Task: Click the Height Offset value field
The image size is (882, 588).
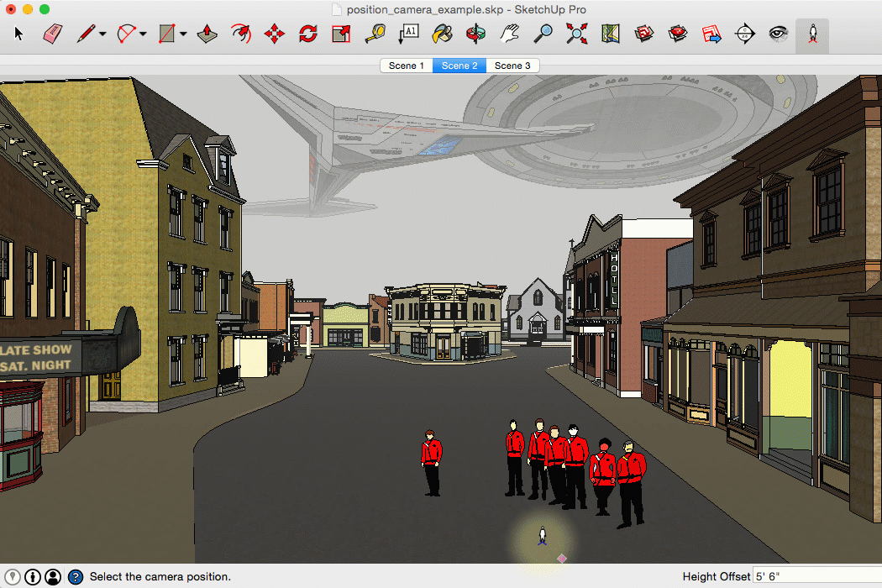Action: pyautogui.click(x=817, y=577)
